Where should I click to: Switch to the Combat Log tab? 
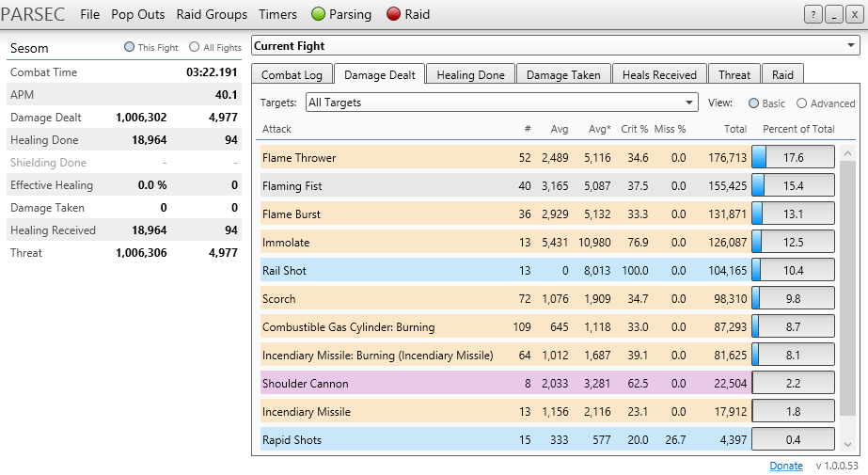click(292, 74)
